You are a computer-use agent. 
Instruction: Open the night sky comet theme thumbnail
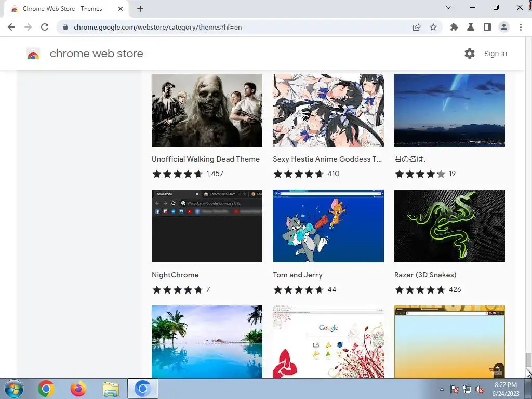point(449,110)
